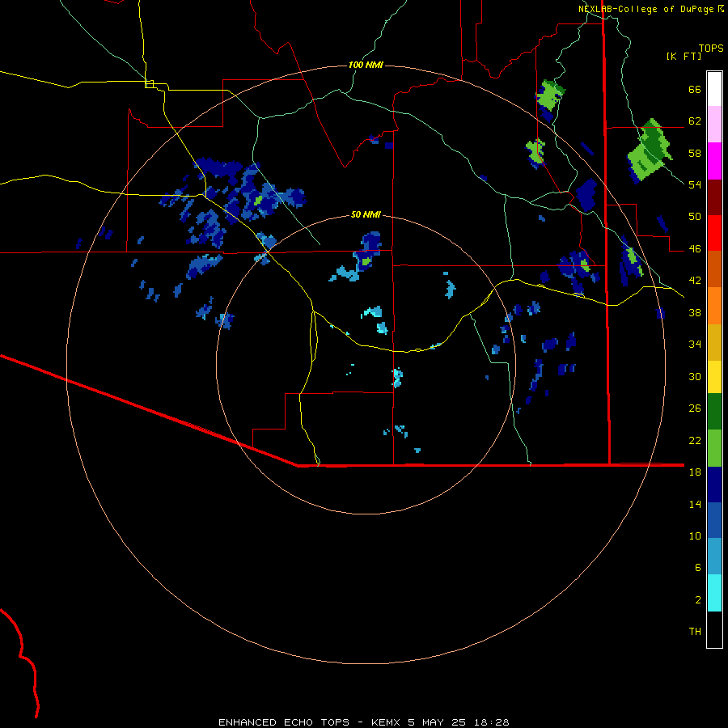The height and width of the screenshot is (728, 728).
Task: Choose the light sky-blue legend swatch
Action: click(x=714, y=557)
